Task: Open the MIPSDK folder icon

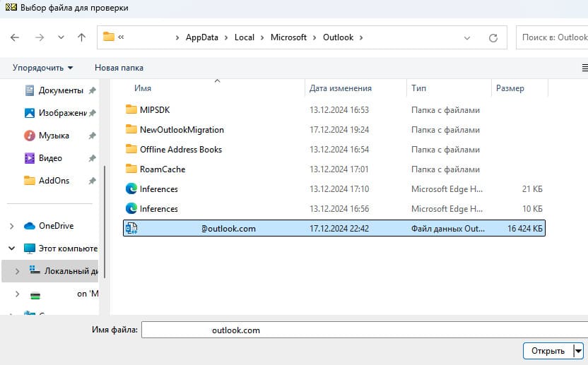Action: (x=131, y=110)
